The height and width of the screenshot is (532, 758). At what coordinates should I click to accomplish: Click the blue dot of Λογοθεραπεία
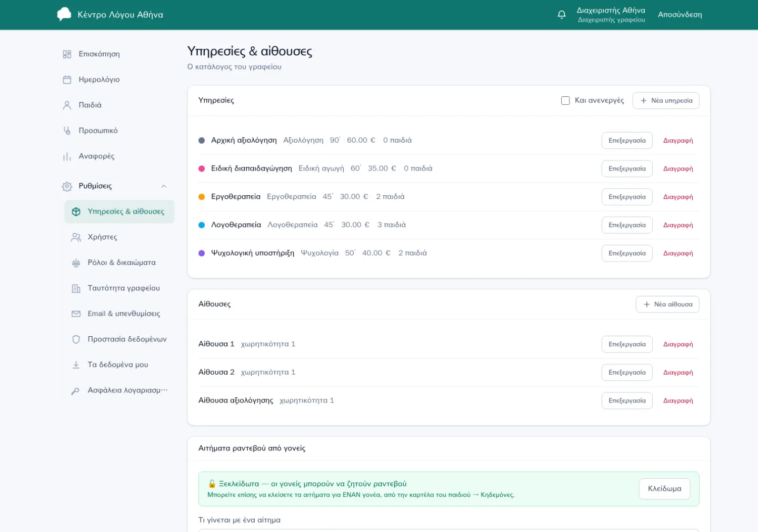click(202, 225)
